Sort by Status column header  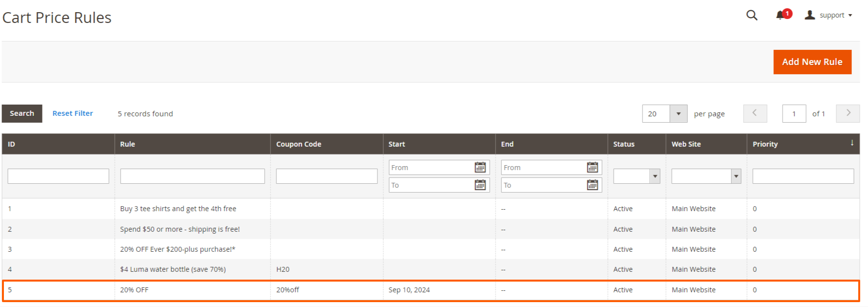click(637, 144)
